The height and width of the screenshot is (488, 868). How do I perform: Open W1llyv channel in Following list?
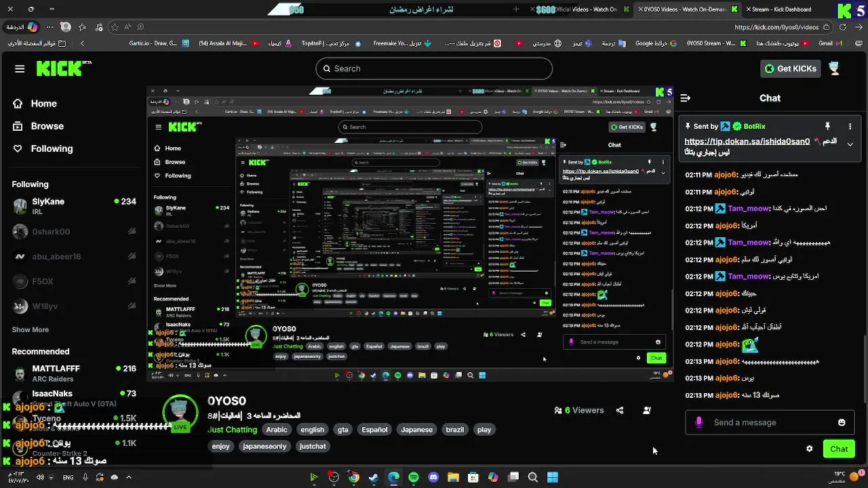[73, 306]
